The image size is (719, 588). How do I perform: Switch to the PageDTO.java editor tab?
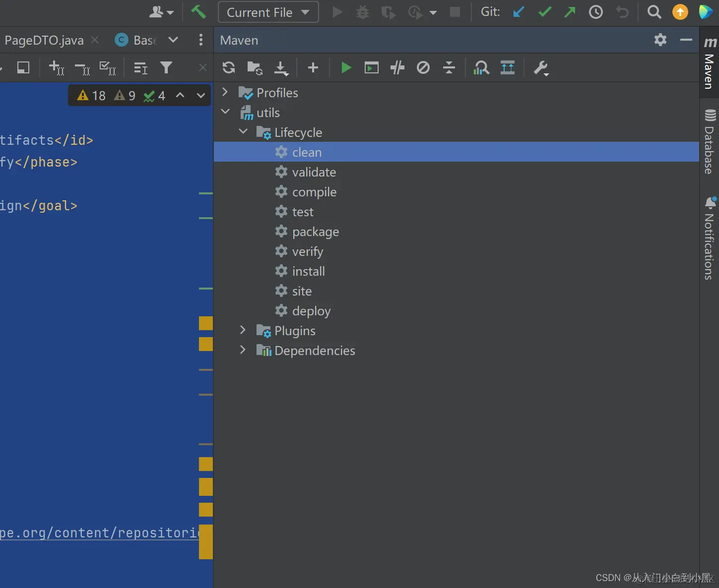[x=44, y=40]
